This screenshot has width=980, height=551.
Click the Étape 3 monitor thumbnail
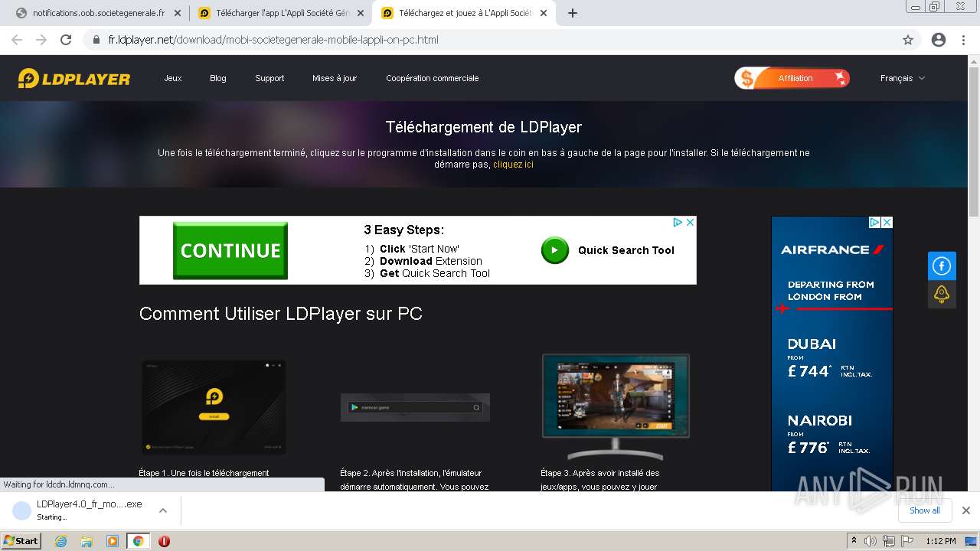pyautogui.click(x=616, y=406)
